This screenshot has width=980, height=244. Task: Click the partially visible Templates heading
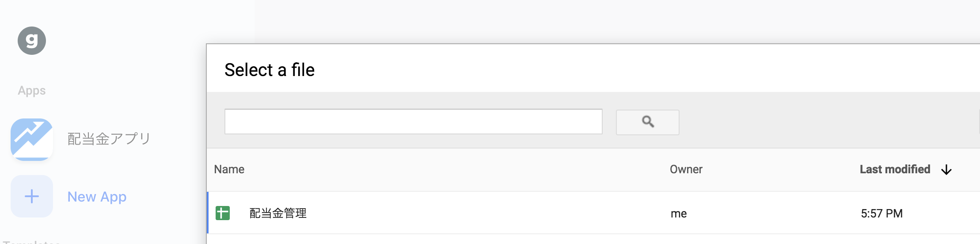pyautogui.click(x=32, y=242)
